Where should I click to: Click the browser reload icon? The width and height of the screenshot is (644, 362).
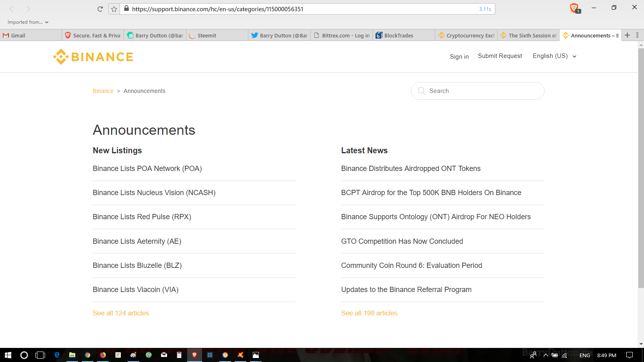100,9
